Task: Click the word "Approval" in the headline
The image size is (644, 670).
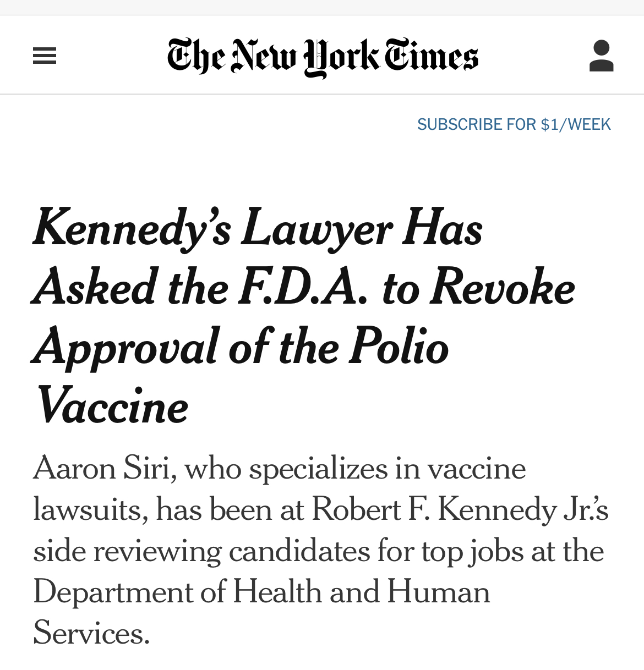Action: click(126, 348)
